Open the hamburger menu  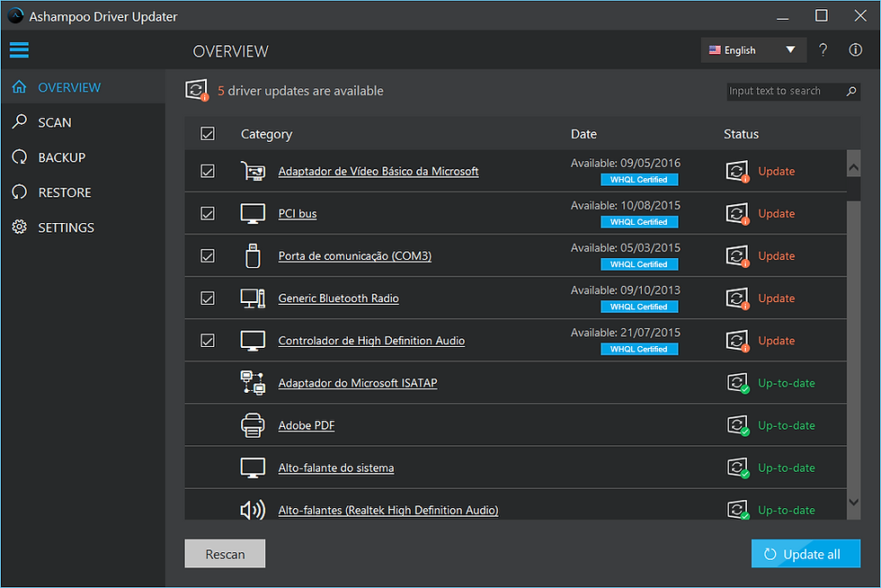(x=19, y=50)
